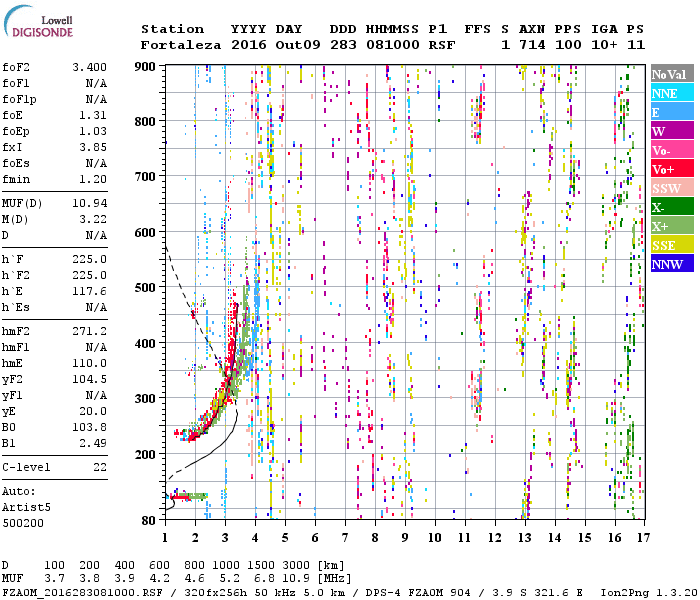The height and width of the screenshot is (600, 700).
Task: Click the hmE value 110.0
Action: click(90, 363)
